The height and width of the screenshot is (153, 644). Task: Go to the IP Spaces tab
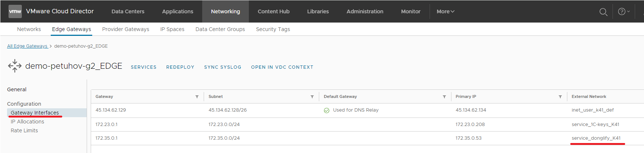(x=172, y=29)
